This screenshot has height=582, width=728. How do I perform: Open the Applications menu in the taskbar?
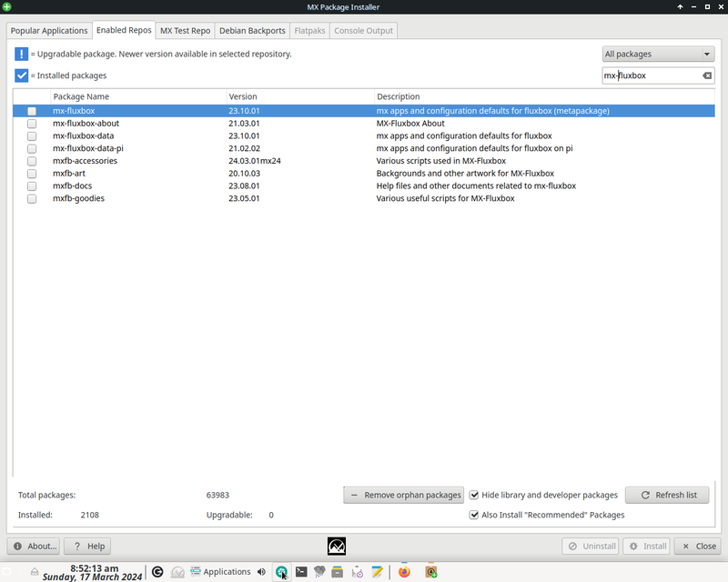tap(220, 572)
